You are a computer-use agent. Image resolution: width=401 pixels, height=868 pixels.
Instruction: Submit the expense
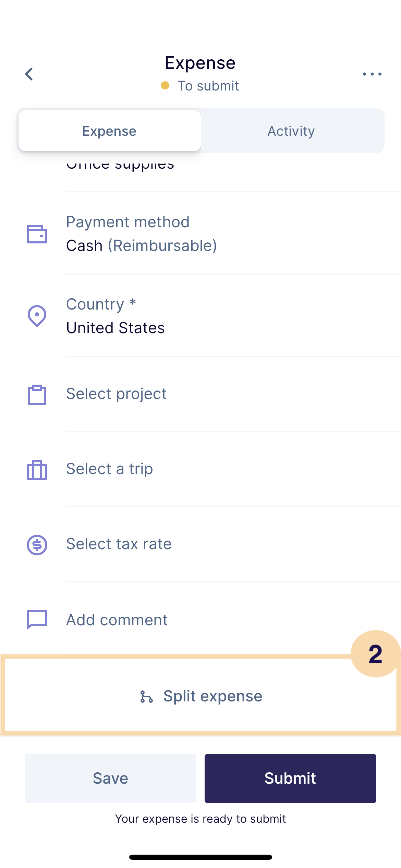[290, 778]
